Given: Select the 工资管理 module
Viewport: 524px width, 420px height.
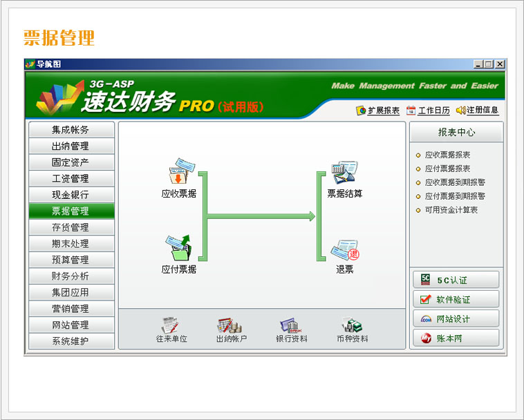Looking at the screenshot, I should point(71,178).
